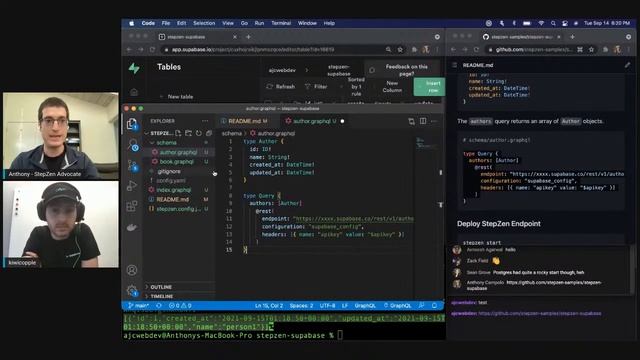Click New Column in Supabase
The width and height of the screenshot is (640, 360).
(x=392, y=86)
